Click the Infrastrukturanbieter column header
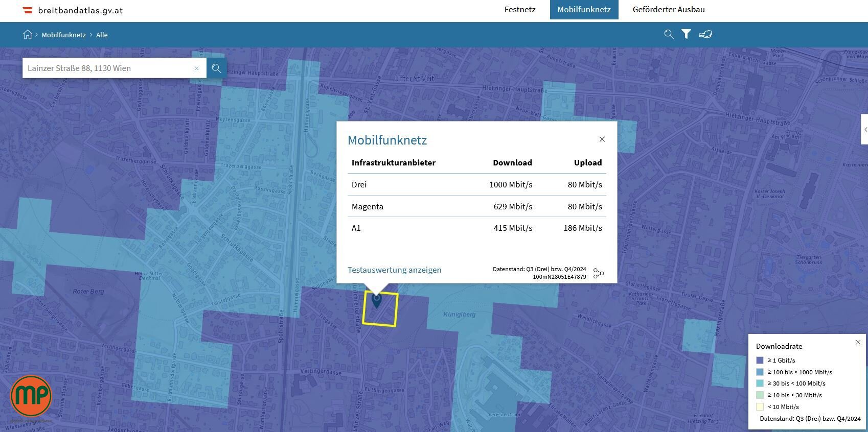 coord(394,162)
